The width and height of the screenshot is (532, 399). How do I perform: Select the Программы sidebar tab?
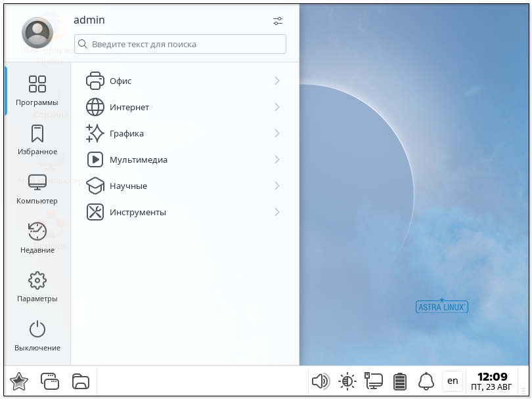click(x=37, y=91)
